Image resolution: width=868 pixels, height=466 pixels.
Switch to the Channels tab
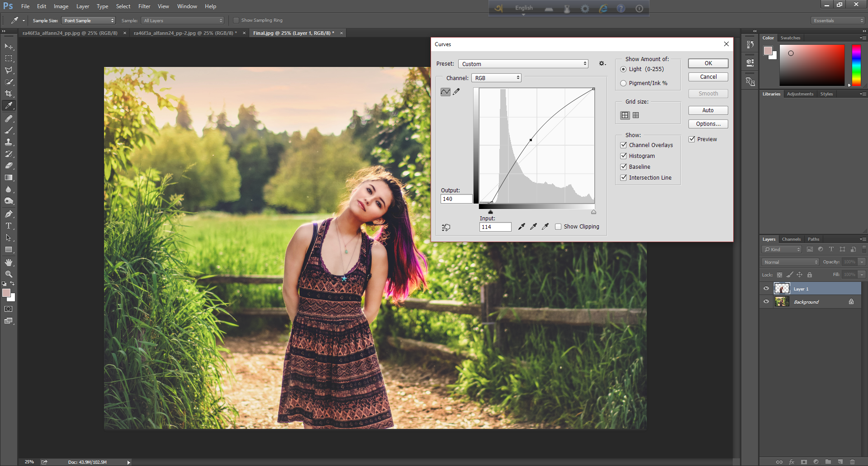tap(791, 239)
